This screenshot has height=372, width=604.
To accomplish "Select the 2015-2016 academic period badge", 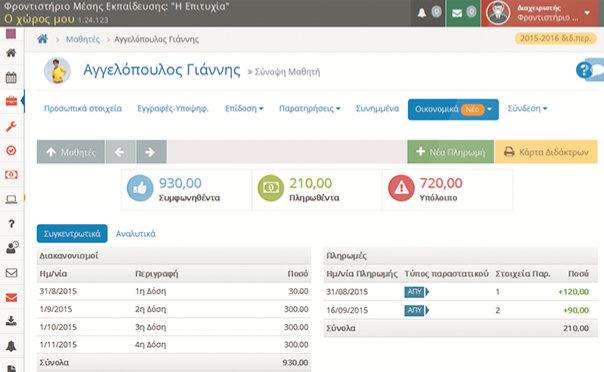I will tap(555, 38).
